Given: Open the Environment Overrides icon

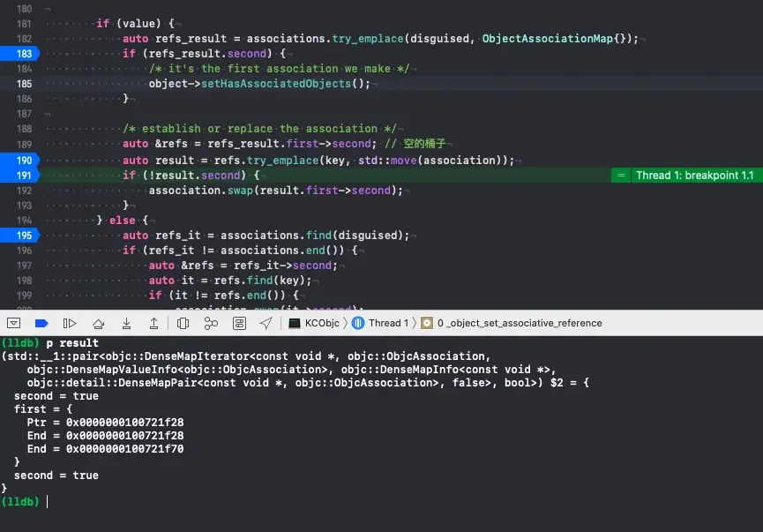Looking at the screenshot, I should pos(239,323).
